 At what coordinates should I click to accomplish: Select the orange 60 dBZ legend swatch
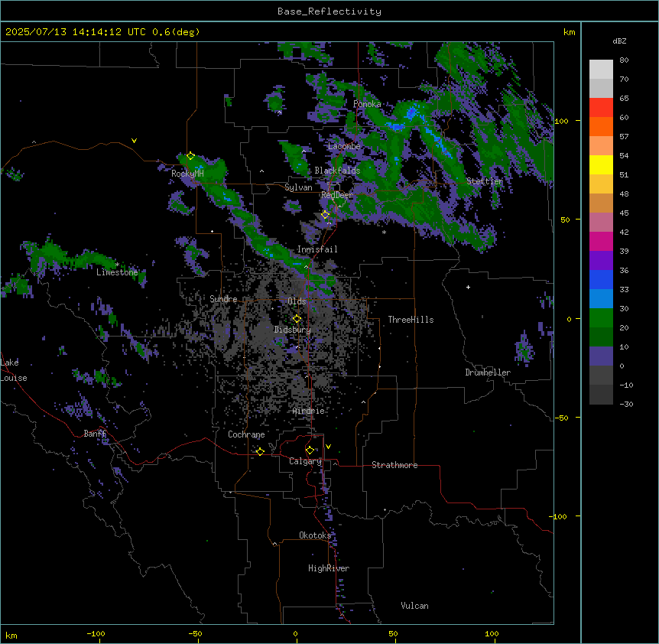tap(601, 126)
